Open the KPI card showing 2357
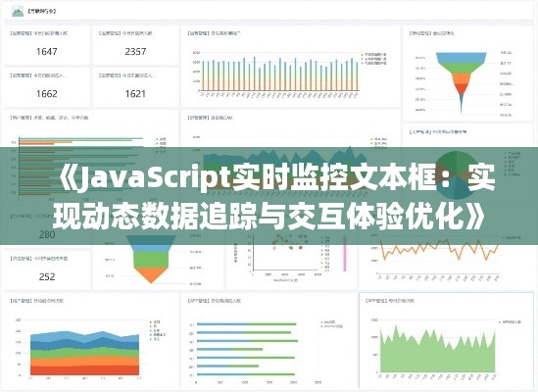Viewport: 538px width, 392px height. click(x=135, y=45)
